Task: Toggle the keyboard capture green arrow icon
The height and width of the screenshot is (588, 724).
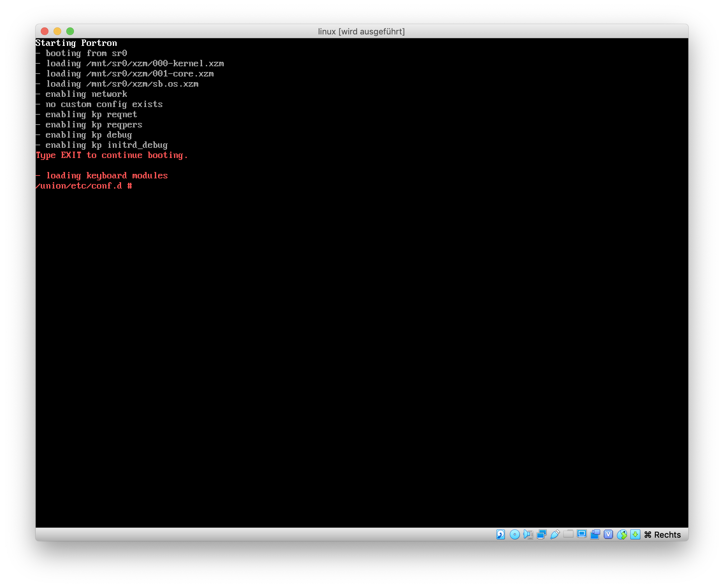Action: [635, 534]
